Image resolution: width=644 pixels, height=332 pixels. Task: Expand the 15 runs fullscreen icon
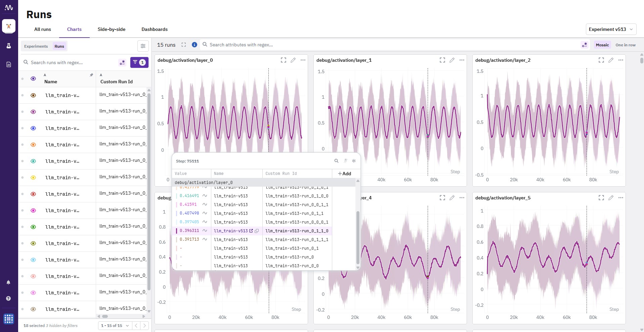pyautogui.click(x=184, y=45)
